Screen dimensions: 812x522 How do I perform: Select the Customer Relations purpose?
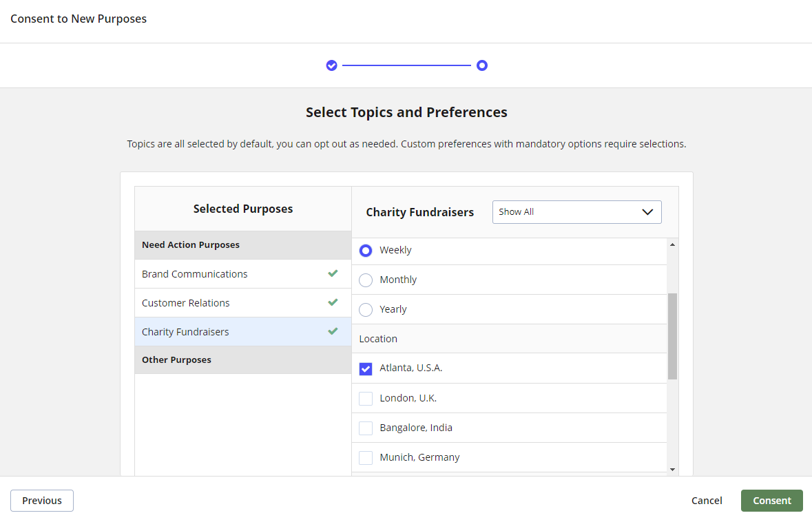pos(186,302)
